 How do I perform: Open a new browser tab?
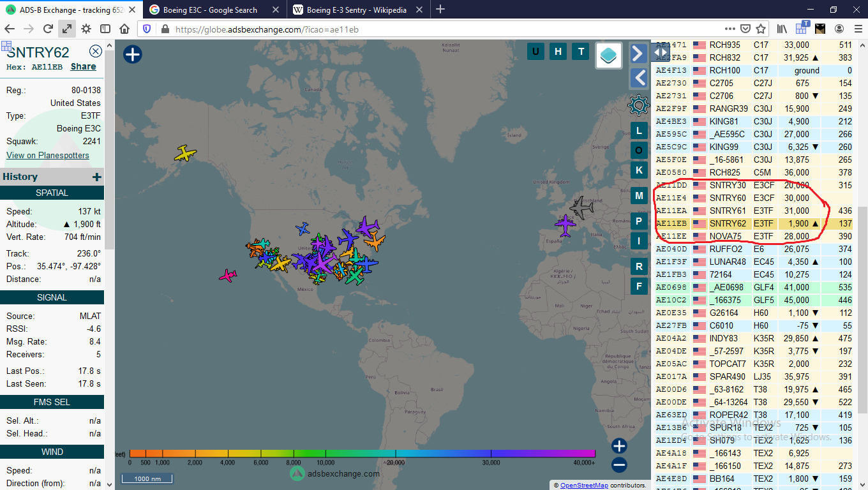tap(440, 10)
